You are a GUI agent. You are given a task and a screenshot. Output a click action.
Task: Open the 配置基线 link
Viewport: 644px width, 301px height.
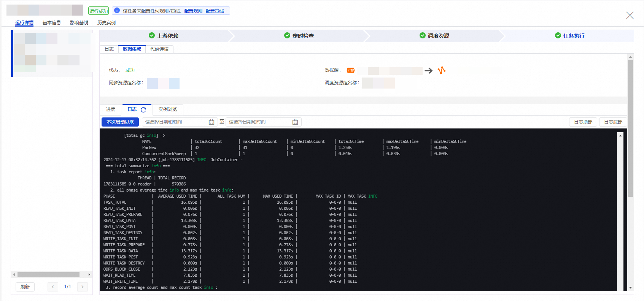(215, 11)
